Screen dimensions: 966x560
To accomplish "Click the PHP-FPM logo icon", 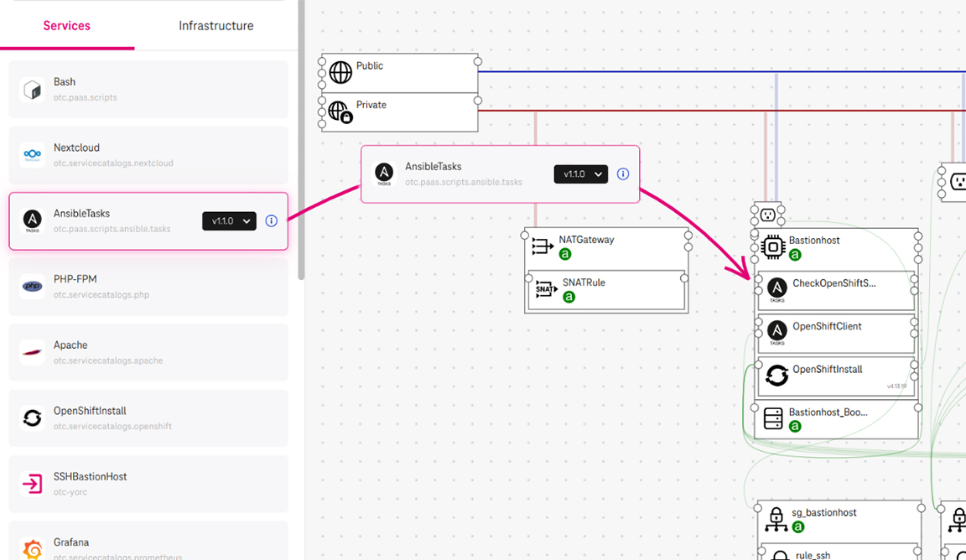I will tap(33, 287).
